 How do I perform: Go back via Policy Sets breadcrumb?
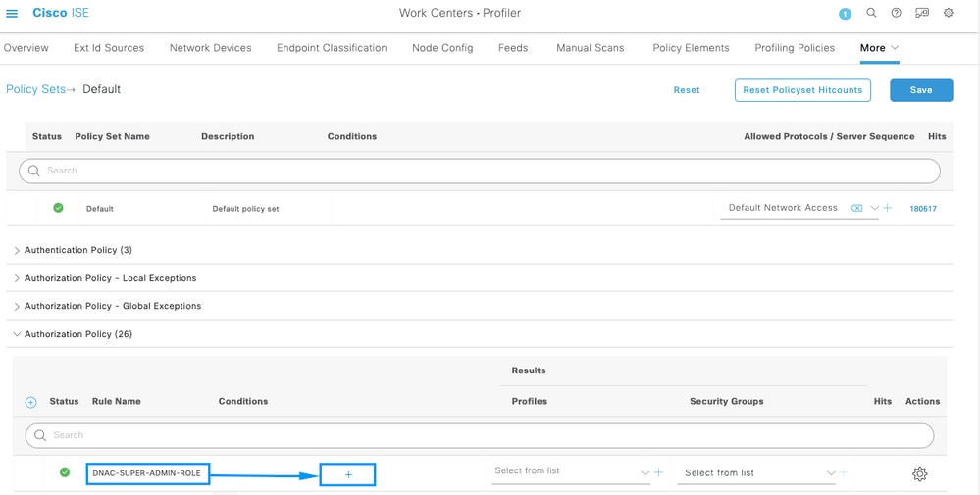coord(35,89)
